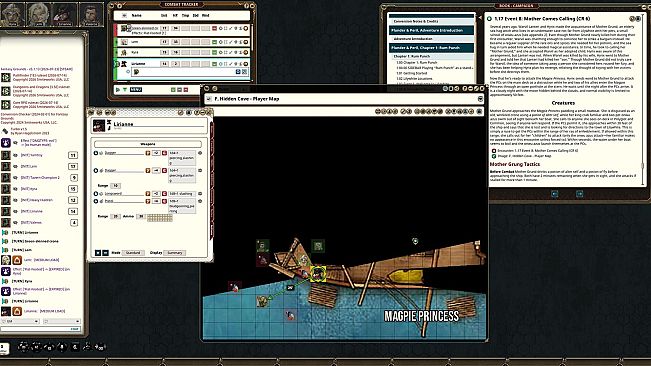Click the Kyra party portrait
The width and height of the screenshot is (651, 366).
pos(12,14)
